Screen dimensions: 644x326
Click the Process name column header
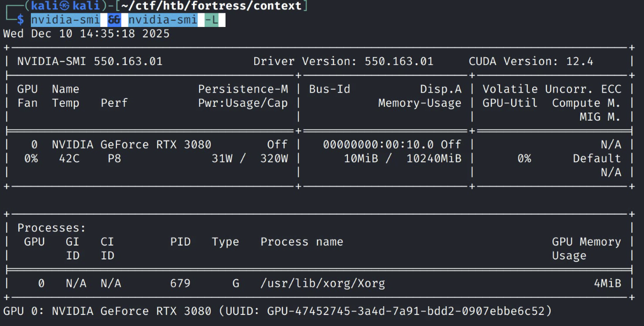pos(302,242)
